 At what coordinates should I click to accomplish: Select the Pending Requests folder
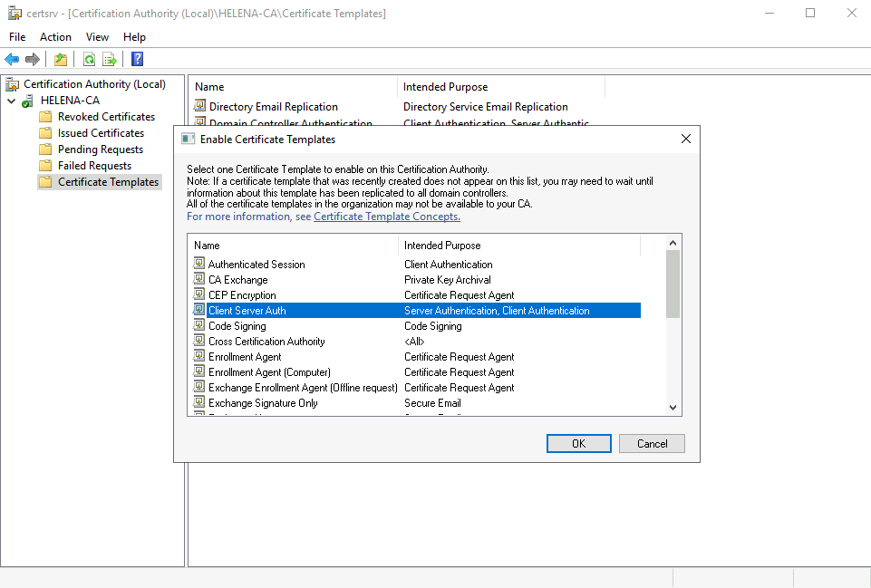click(x=100, y=149)
